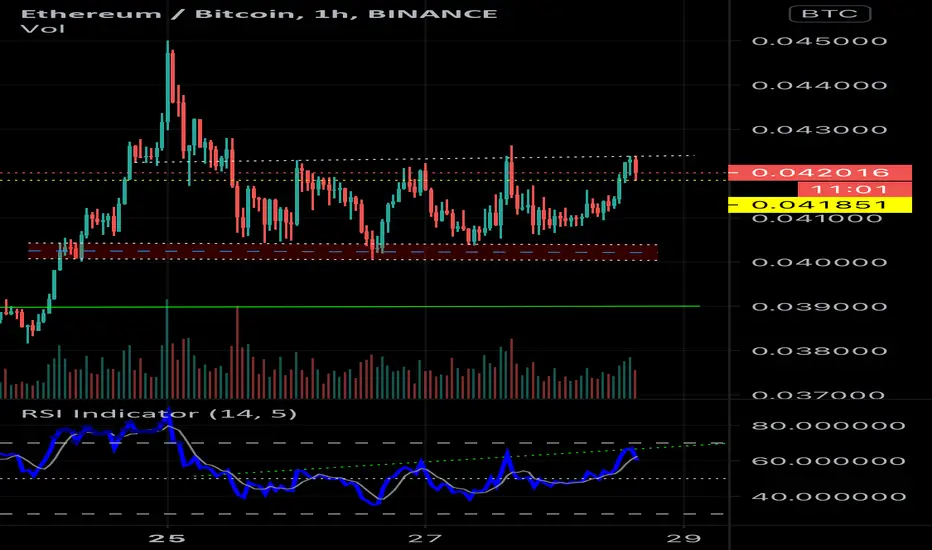Image resolution: width=932 pixels, height=550 pixels.
Task: Click the 0.038000 price axis label
Action: [x=820, y=351]
